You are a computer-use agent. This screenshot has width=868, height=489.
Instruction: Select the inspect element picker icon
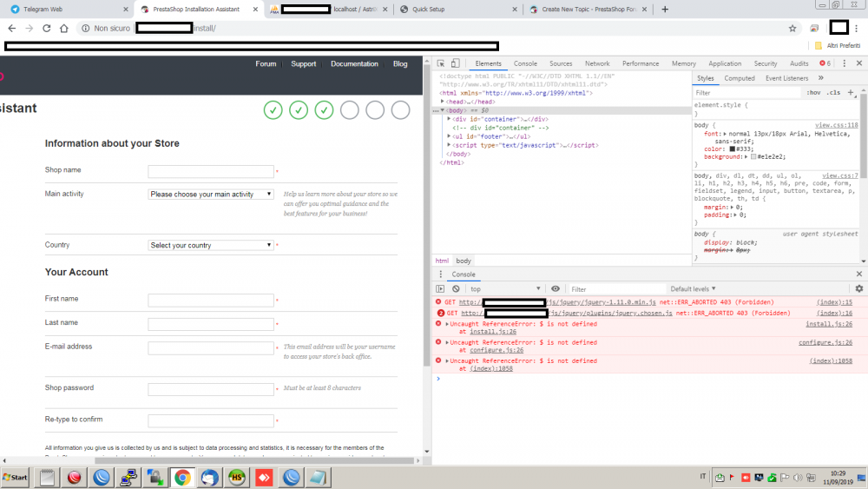pos(441,63)
